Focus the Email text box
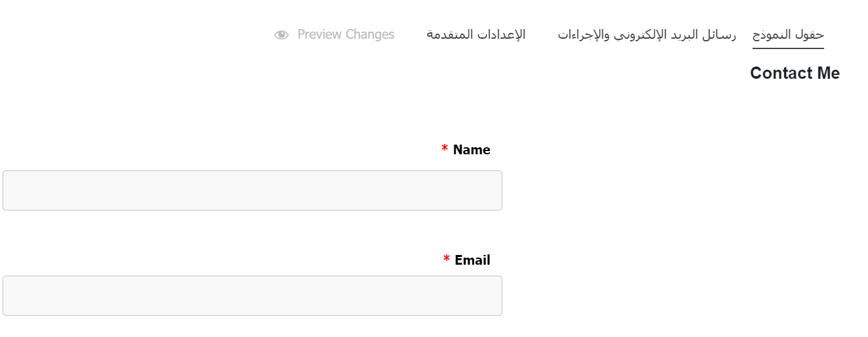The height and width of the screenshot is (337, 868). pyautogui.click(x=252, y=296)
